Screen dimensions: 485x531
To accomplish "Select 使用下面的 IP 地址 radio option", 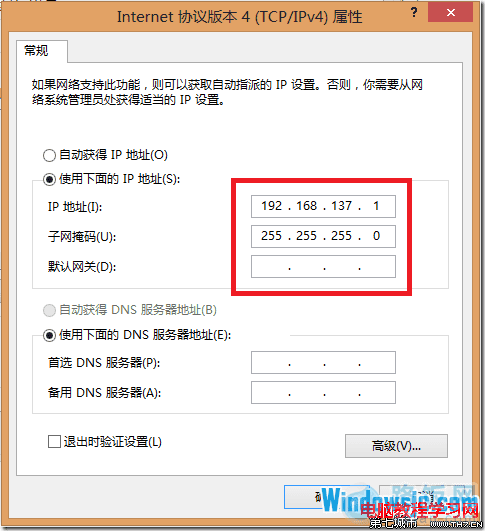I will [49, 179].
